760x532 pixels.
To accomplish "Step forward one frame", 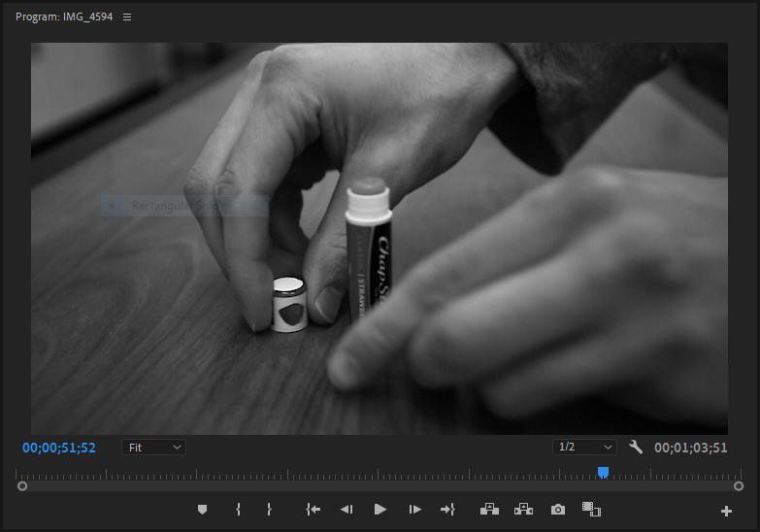I will coord(414,510).
